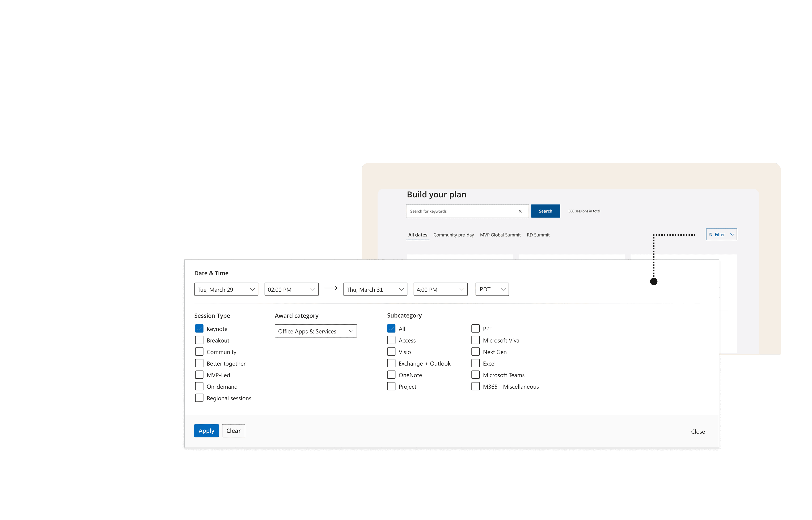
Task: Check the Excel subcategory box
Action: pyautogui.click(x=475, y=363)
